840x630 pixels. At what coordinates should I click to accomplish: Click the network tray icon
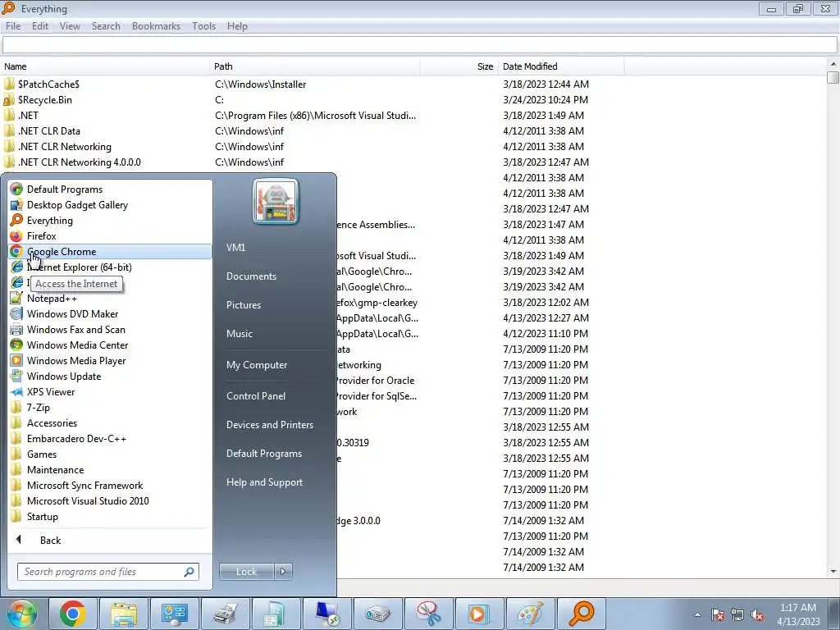pyautogui.click(x=737, y=614)
